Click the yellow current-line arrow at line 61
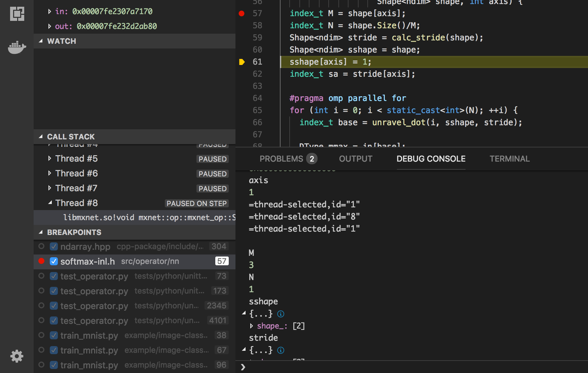Image resolution: width=588 pixels, height=373 pixels. (242, 62)
